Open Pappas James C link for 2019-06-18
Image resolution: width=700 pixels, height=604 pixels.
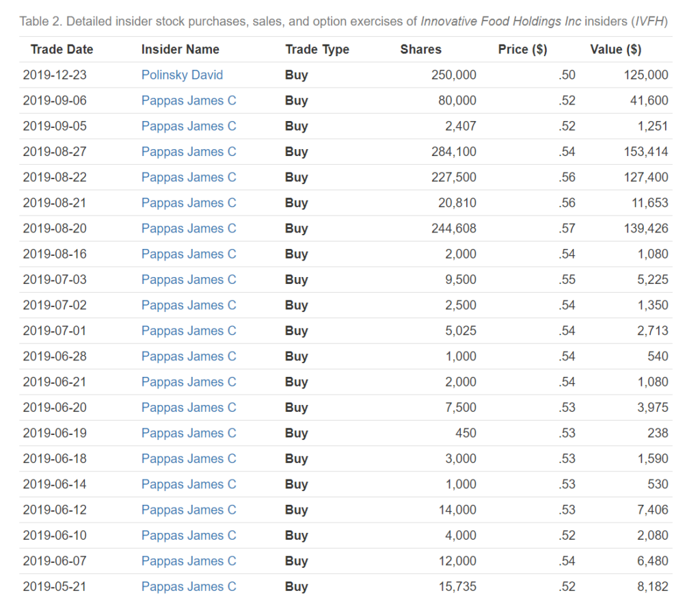[x=189, y=458]
